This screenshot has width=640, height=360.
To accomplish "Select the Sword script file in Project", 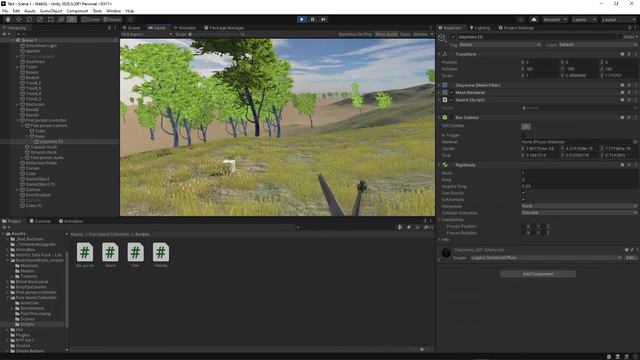I will pos(110,255).
